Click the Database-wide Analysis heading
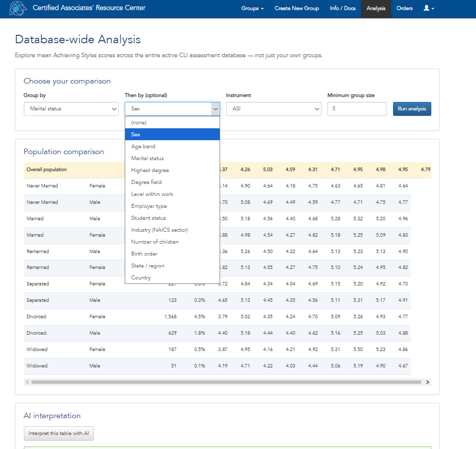The image size is (476, 449). click(78, 39)
